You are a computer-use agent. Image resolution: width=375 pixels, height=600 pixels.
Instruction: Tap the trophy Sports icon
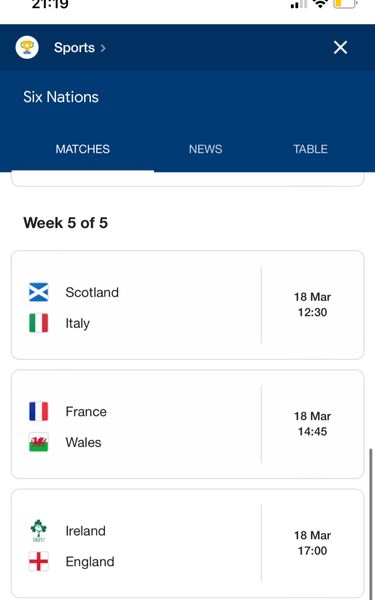(27, 47)
